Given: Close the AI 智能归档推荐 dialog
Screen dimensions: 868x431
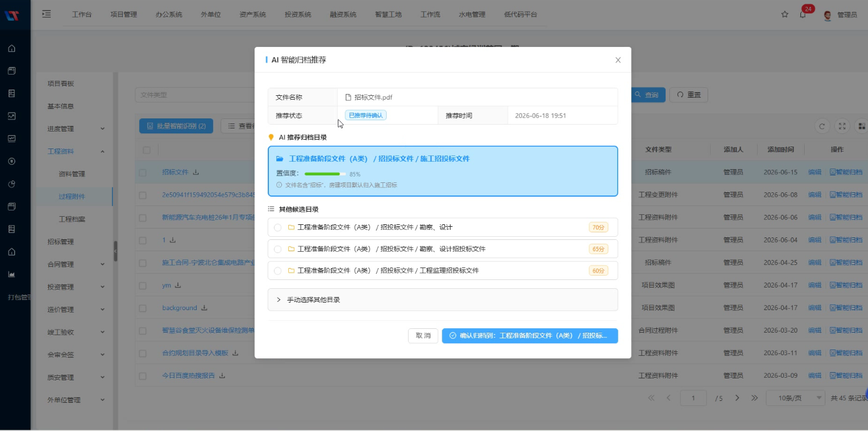Looking at the screenshot, I should 618,60.
